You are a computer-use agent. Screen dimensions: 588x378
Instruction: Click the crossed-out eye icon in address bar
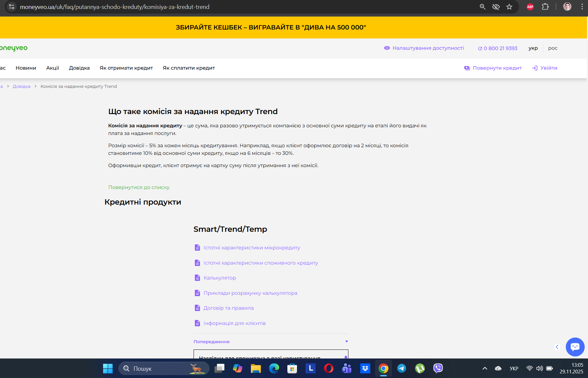pyautogui.click(x=496, y=7)
